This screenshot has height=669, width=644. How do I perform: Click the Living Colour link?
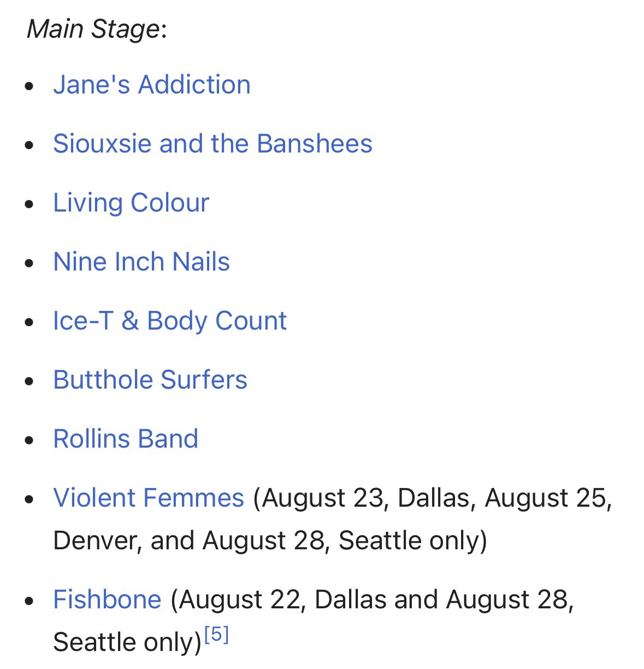coord(131,203)
